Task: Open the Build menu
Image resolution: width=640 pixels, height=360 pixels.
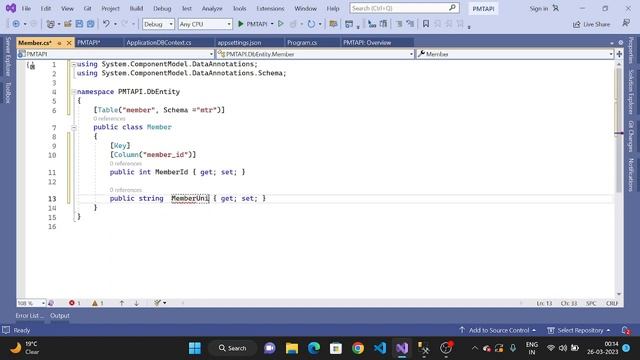Action: tap(136, 8)
